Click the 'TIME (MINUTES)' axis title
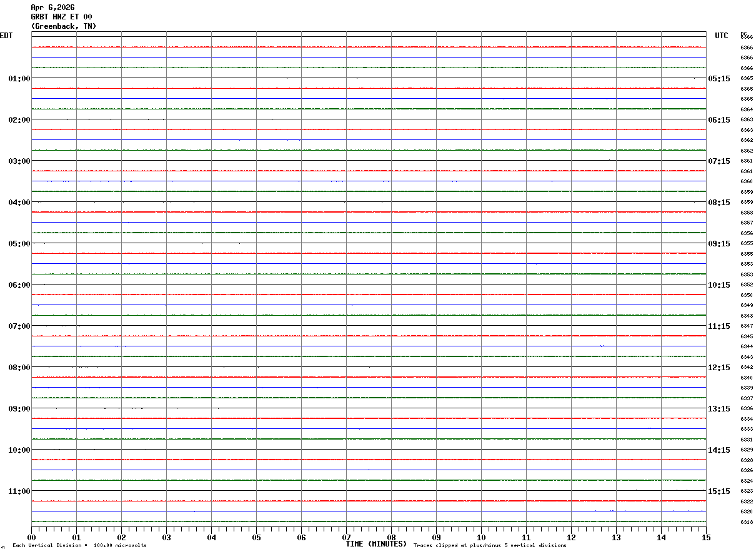This screenshot has width=756, height=554. [x=376, y=544]
